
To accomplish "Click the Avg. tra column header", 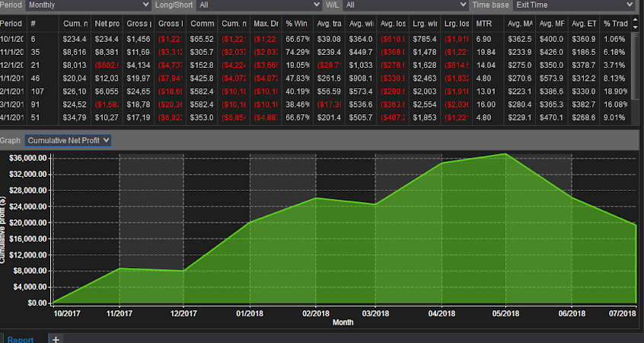I will (x=329, y=24).
